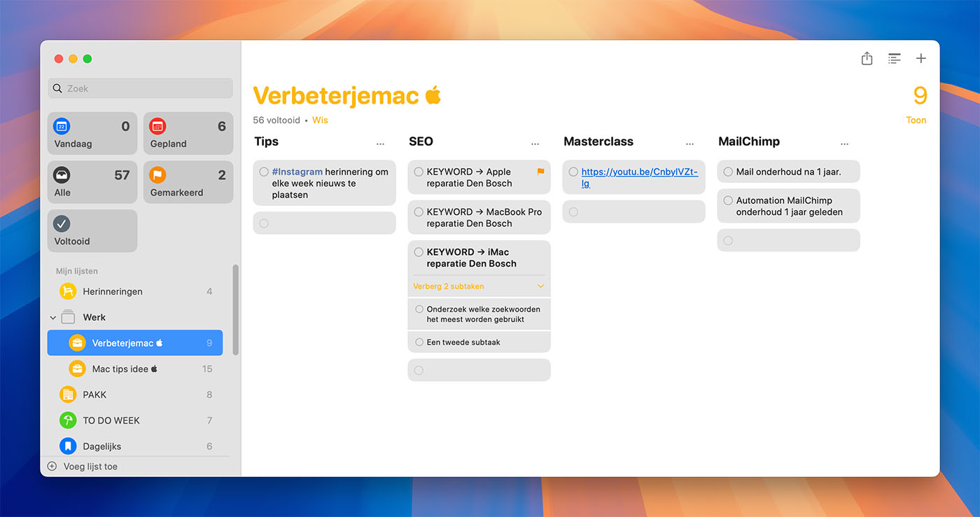Switch to the PAKK list

(96, 394)
